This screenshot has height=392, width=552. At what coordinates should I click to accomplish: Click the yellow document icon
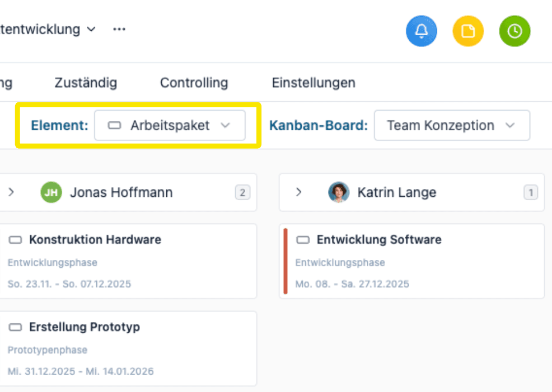tap(467, 31)
